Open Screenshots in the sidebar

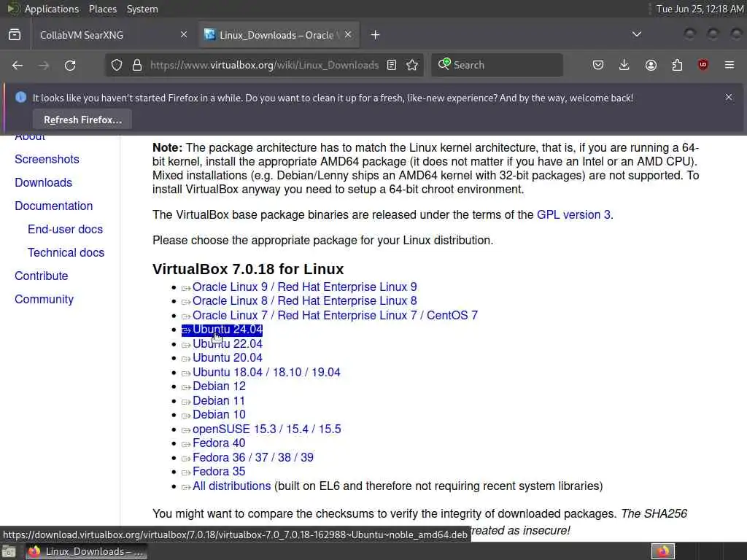pos(47,159)
